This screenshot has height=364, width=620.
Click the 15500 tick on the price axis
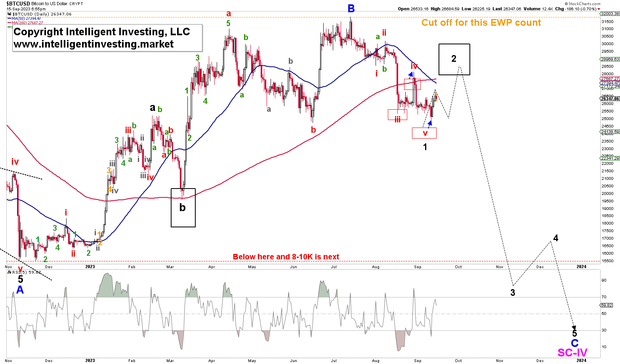[x=607, y=261]
